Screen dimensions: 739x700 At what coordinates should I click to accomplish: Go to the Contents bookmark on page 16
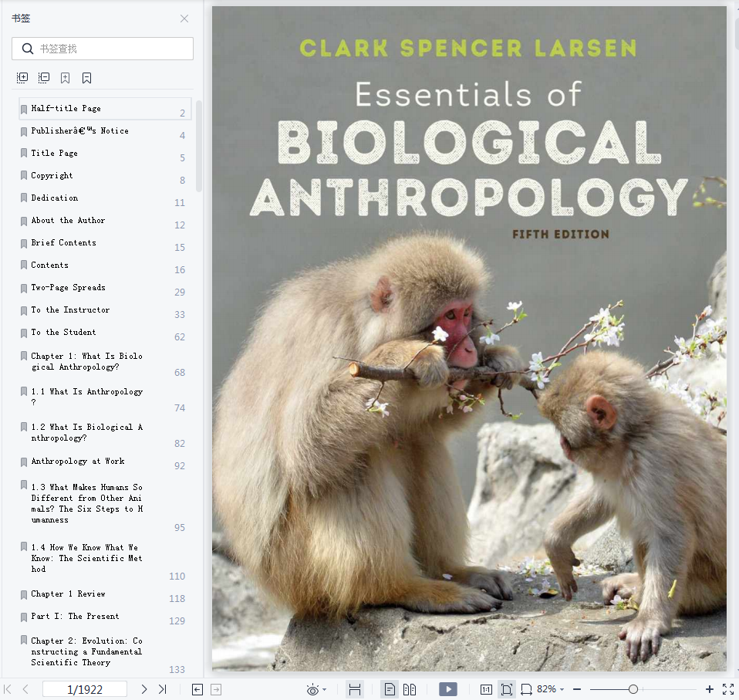tap(105, 265)
